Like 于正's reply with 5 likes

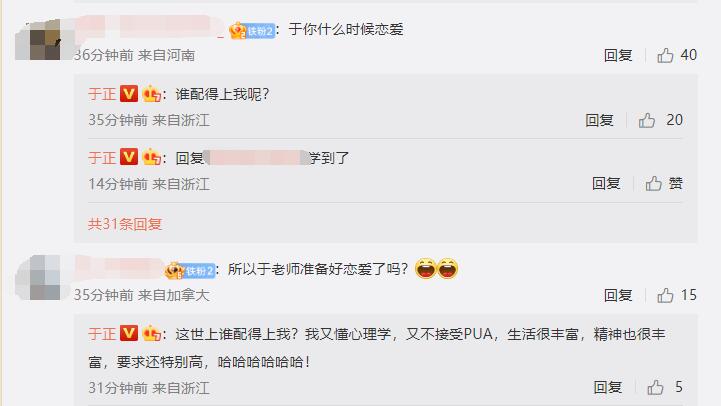tap(655, 387)
